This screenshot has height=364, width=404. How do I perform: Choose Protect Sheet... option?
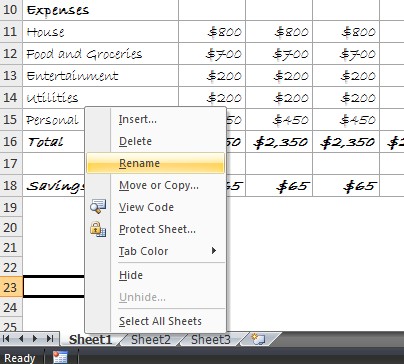(155, 229)
